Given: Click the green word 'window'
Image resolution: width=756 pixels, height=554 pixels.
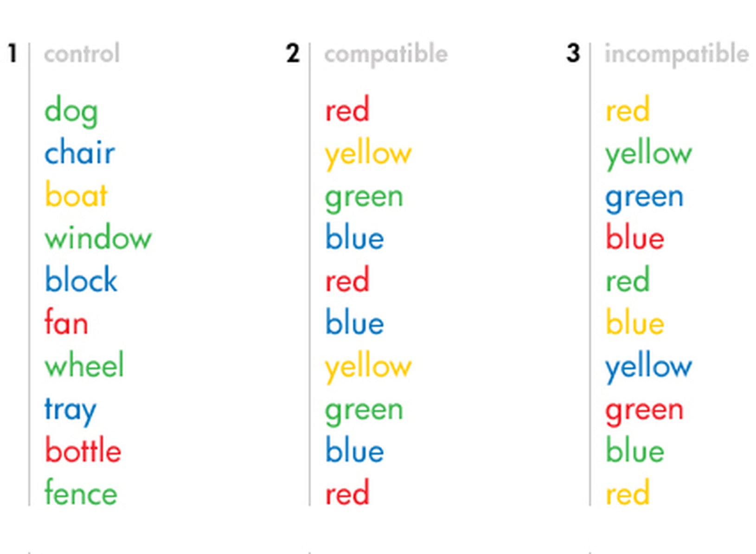Looking at the screenshot, I should pyautogui.click(x=98, y=238).
